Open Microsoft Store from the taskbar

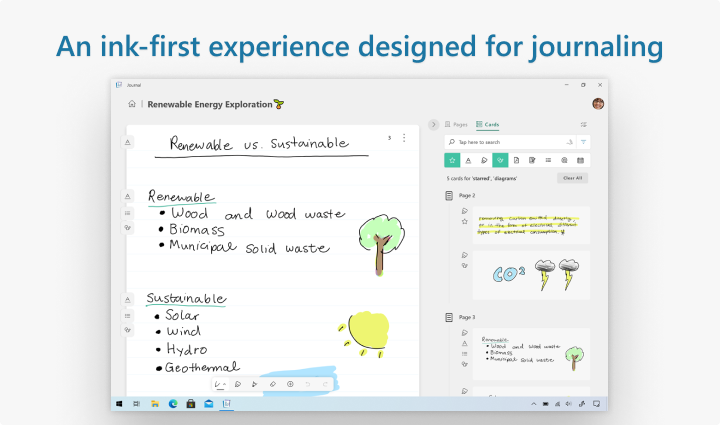point(191,404)
